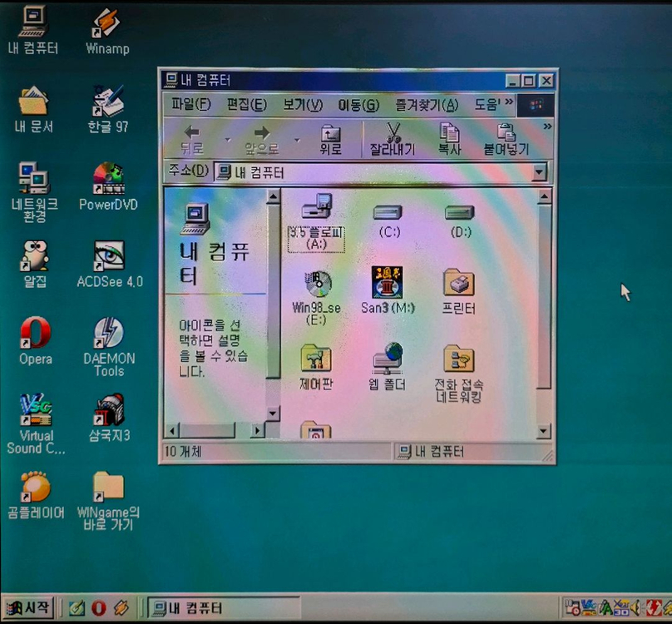Select the San3 (M:) drive icon
The height and width of the screenshot is (624, 672).
coord(388,285)
